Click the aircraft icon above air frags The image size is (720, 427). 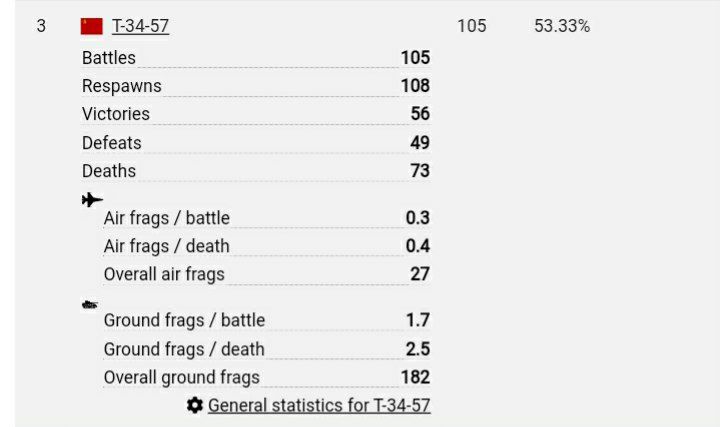[92, 200]
